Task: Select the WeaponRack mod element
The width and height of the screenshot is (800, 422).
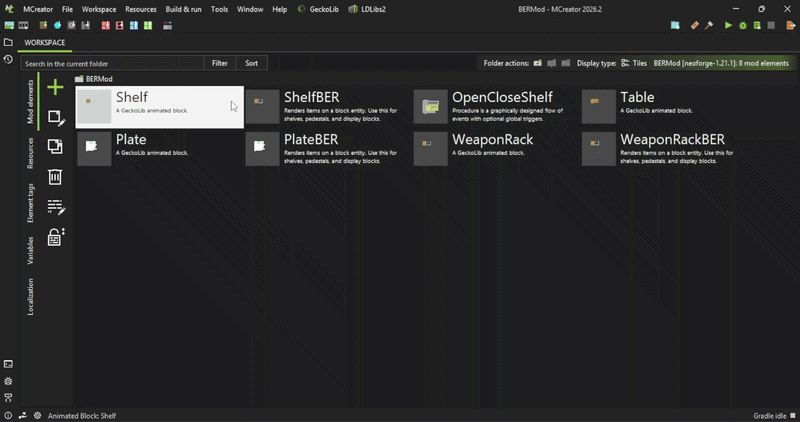Action: pyautogui.click(x=496, y=148)
